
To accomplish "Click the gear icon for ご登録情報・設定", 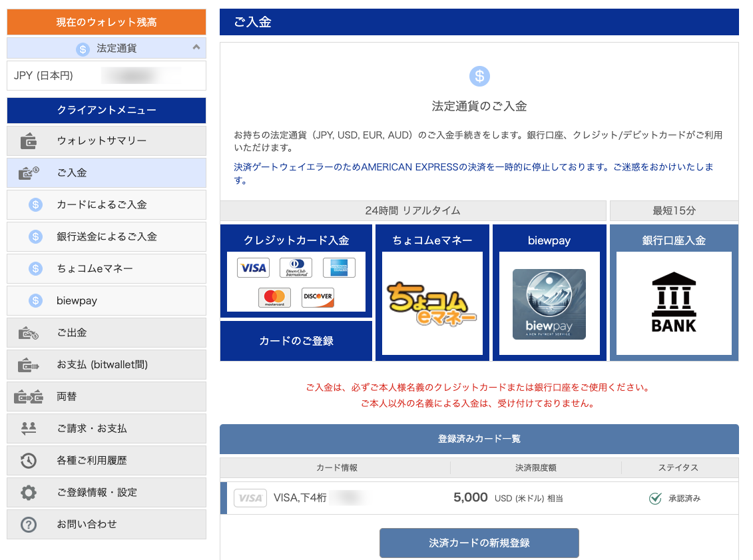I will pyautogui.click(x=29, y=493).
